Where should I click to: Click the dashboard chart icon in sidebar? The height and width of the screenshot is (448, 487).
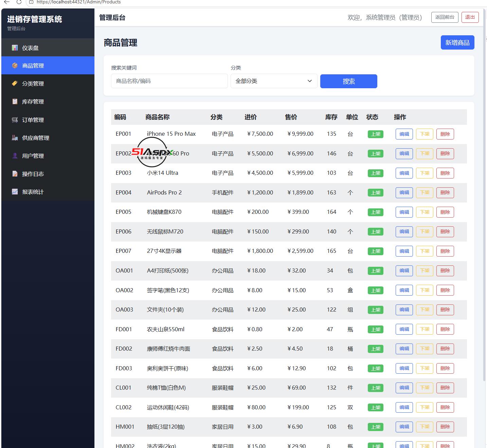click(x=15, y=48)
